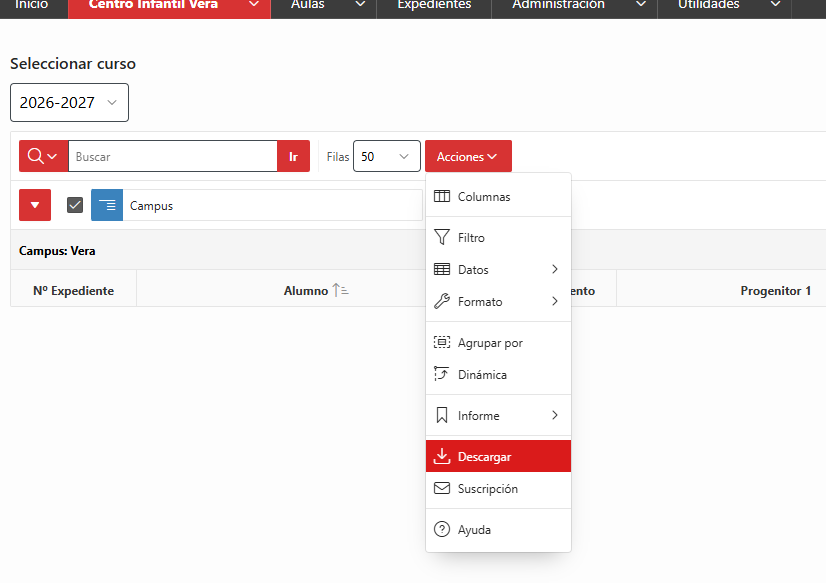Click the Descargar download icon
The height and width of the screenshot is (583, 826).
(x=441, y=456)
